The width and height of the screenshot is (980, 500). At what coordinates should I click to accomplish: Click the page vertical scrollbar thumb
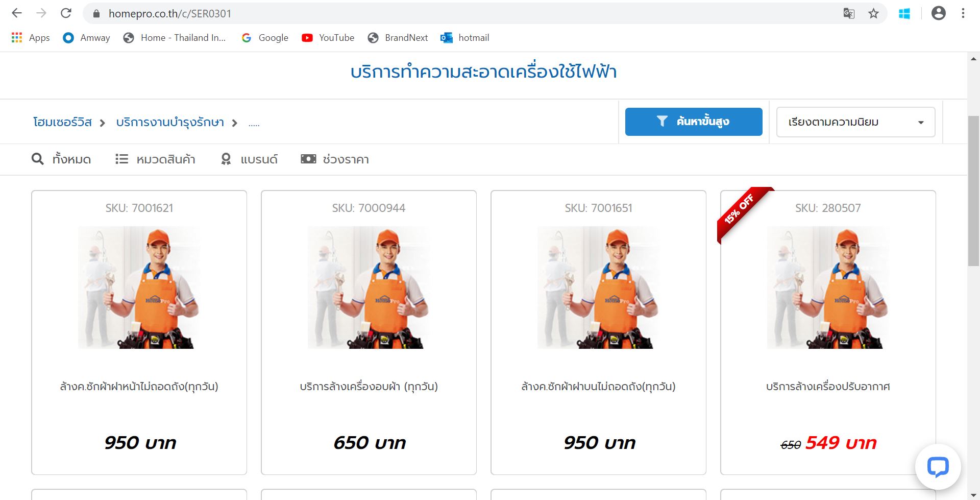(x=973, y=191)
